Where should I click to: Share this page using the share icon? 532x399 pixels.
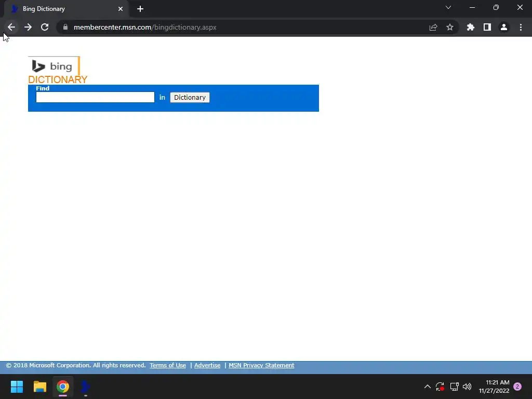point(433,27)
